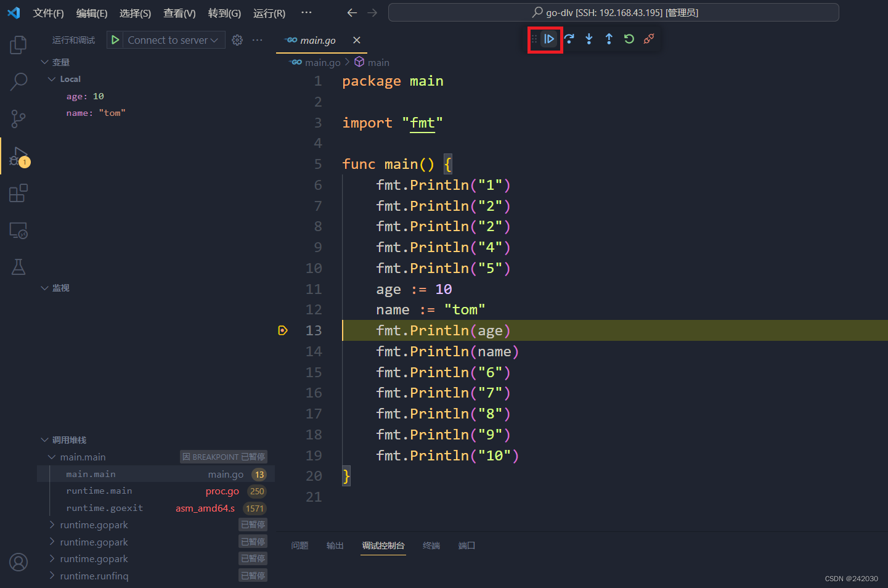Select the runtime.goexit stack frame
Image resolution: width=888 pixels, height=588 pixels.
coord(156,508)
